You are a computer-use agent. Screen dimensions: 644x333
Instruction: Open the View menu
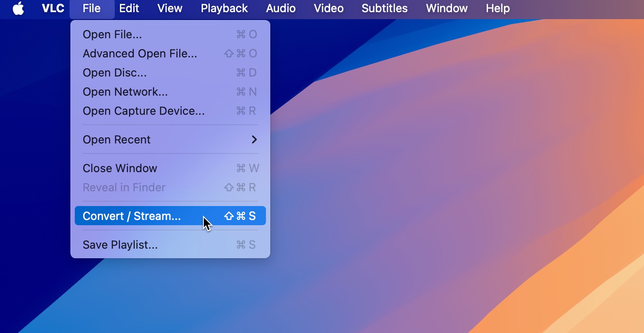pos(169,9)
